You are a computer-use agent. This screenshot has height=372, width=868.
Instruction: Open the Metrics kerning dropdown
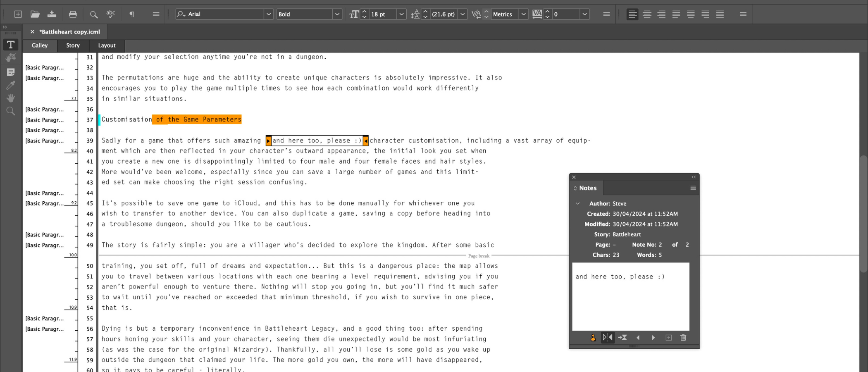pyautogui.click(x=523, y=14)
